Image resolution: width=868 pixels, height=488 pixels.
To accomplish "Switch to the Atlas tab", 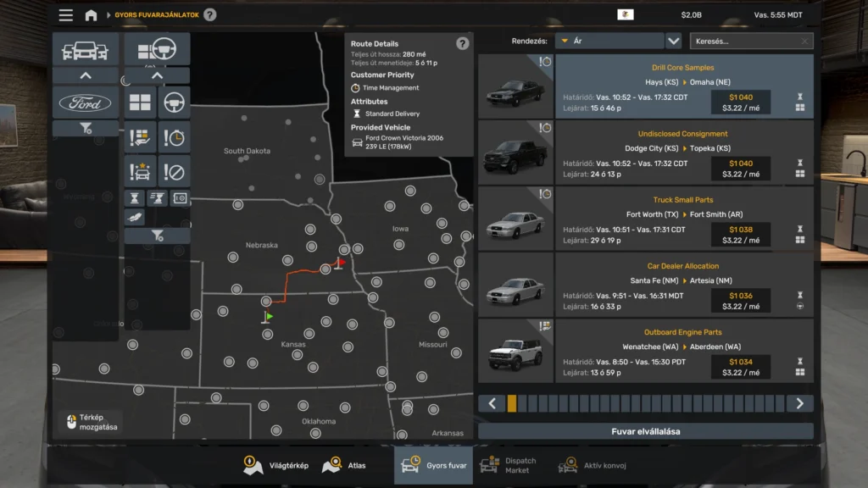I will [344, 465].
